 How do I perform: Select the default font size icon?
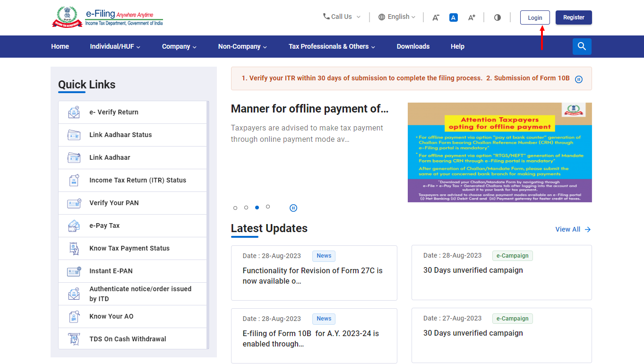(x=453, y=17)
